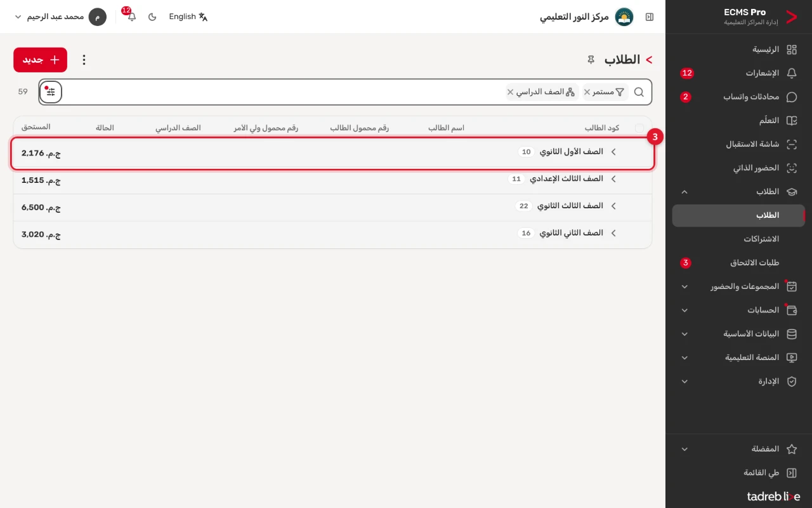Click the جديد new button
The image size is (812, 508).
coord(40,60)
